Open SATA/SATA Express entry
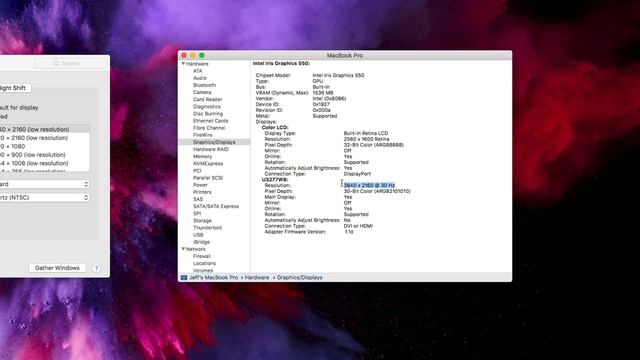Image resolution: width=640 pixels, height=360 pixels. click(x=216, y=206)
